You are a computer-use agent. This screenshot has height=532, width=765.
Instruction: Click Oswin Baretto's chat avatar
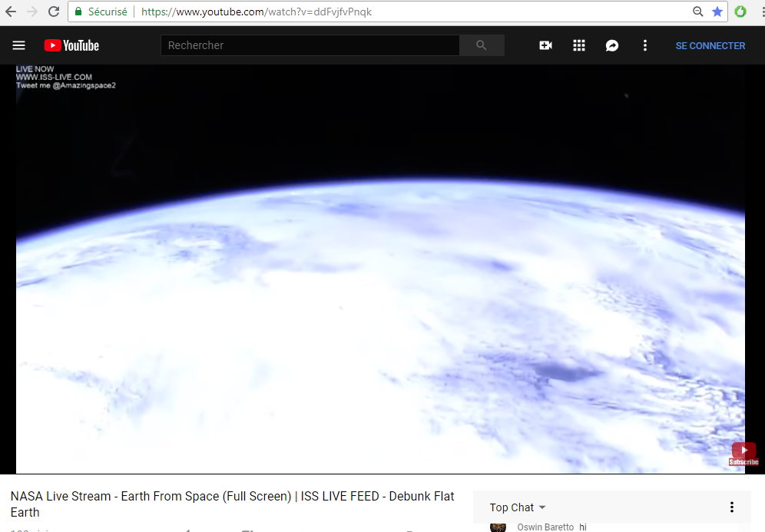[498, 527]
